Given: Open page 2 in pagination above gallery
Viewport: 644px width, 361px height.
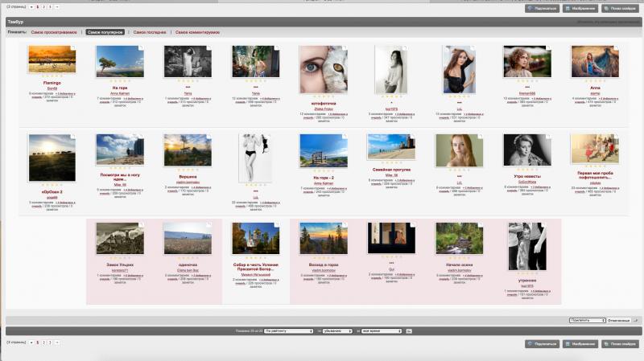Looking at the screenshot, I should pos(44,7).
